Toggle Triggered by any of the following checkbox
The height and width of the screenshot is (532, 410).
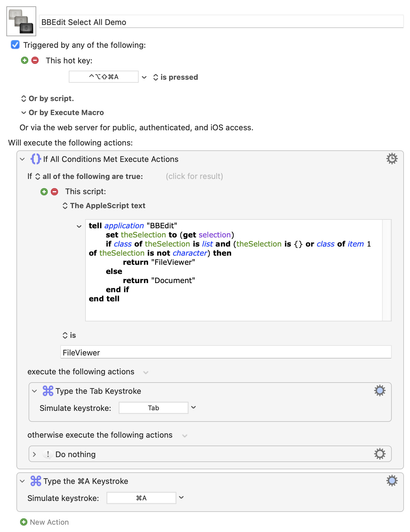tap(15, 45)
